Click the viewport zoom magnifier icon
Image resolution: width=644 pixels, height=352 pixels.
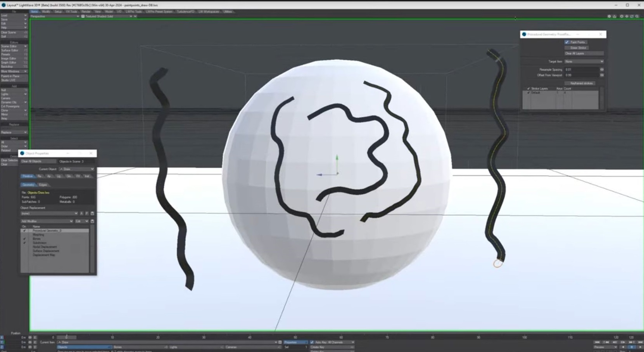637,16
